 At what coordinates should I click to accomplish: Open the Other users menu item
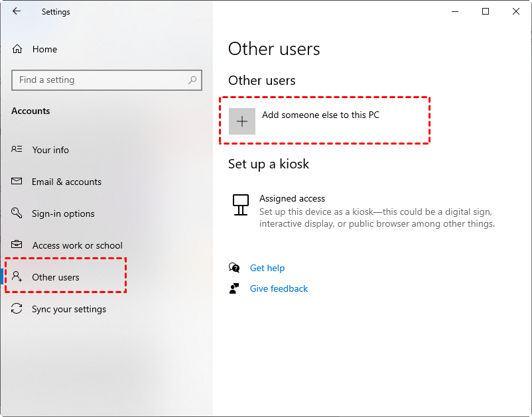[x=56, y=277]
